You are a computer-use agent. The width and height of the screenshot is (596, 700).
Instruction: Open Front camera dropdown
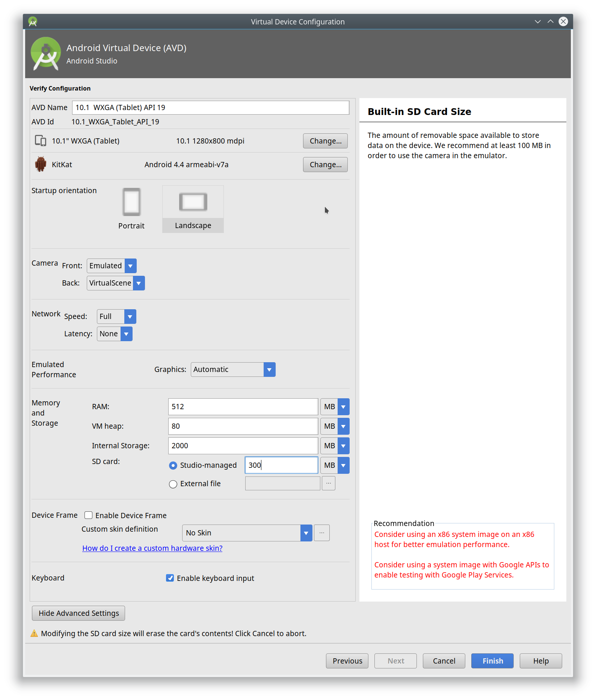pyautogui.click(x=112, y=266)
